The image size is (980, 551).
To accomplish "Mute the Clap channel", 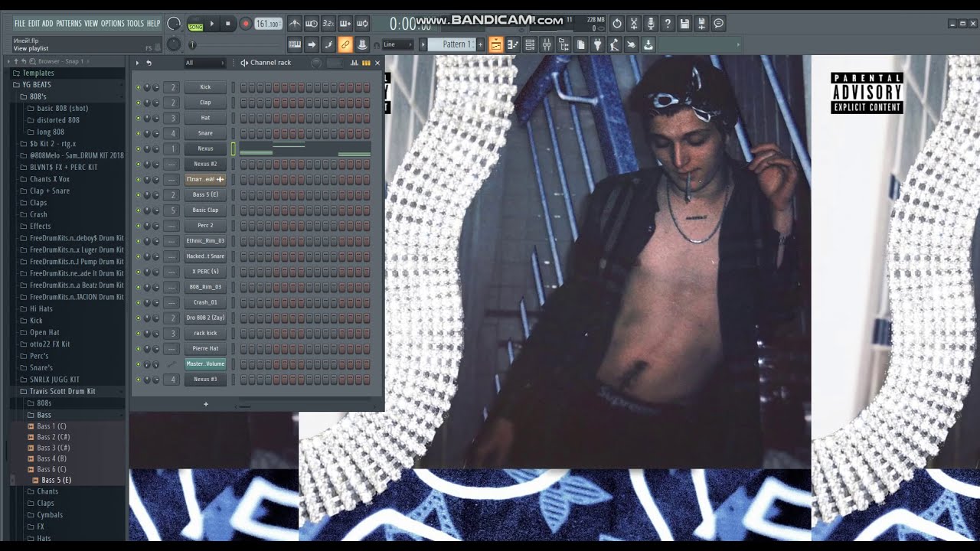I will [x=139, y=103].
